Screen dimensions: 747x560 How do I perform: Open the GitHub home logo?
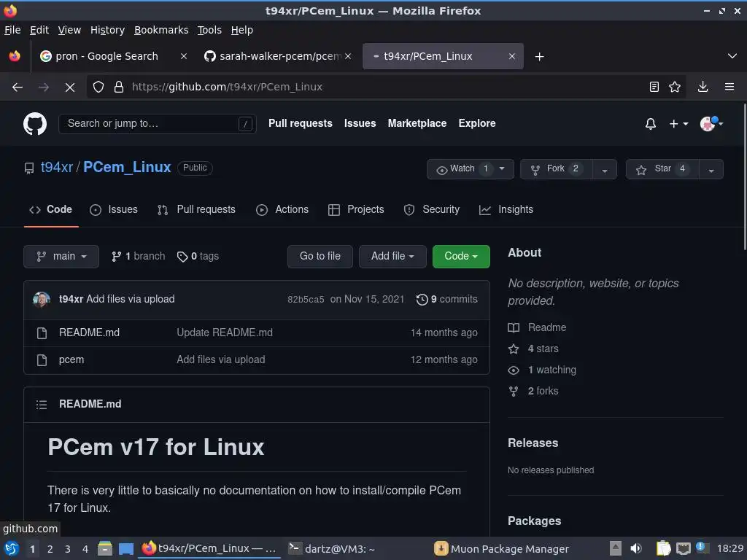(x=35, y=124)
